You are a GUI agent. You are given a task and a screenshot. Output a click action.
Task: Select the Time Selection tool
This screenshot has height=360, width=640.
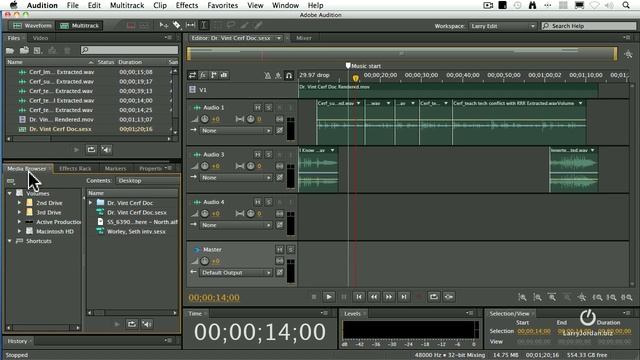(x=203, y=25)
